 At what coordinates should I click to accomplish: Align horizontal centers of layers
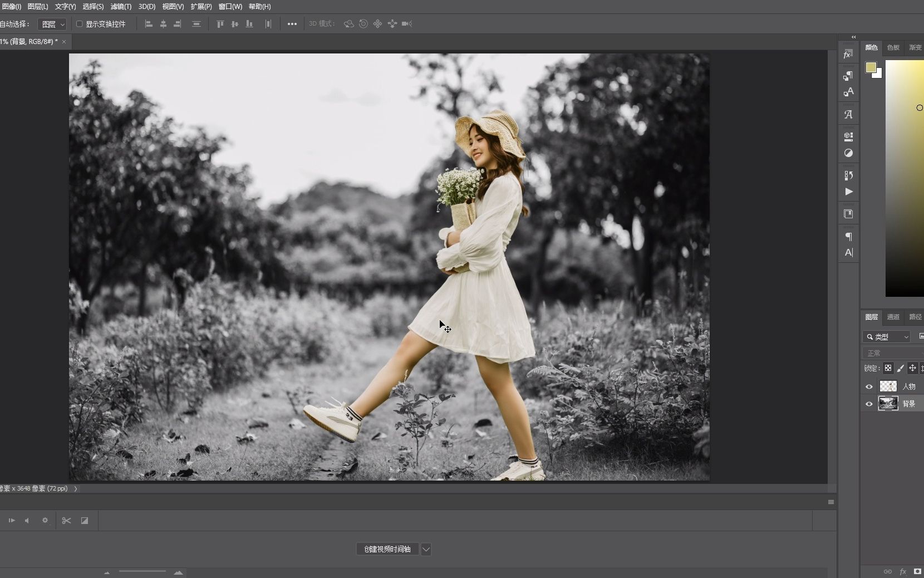tap(163, 24)
